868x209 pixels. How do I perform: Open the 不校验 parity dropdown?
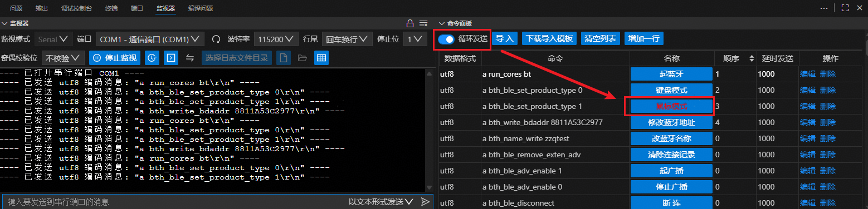62,58
